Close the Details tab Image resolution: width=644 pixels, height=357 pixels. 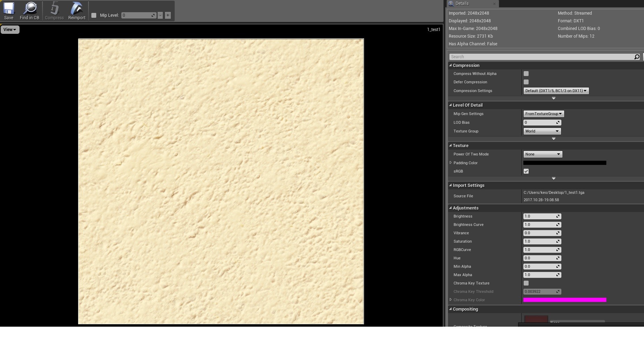coord(494,4)
